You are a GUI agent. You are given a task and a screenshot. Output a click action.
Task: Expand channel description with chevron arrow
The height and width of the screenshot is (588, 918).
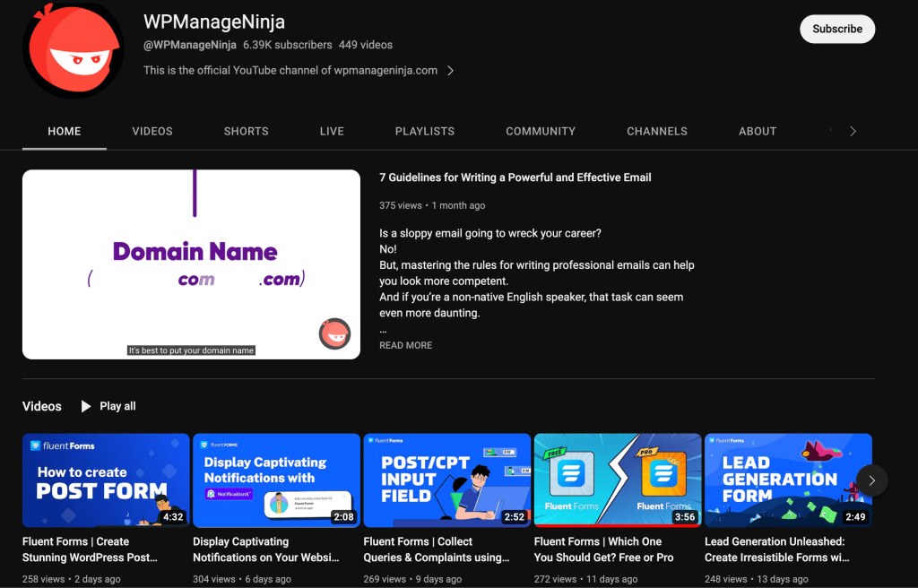coord(450,71)
